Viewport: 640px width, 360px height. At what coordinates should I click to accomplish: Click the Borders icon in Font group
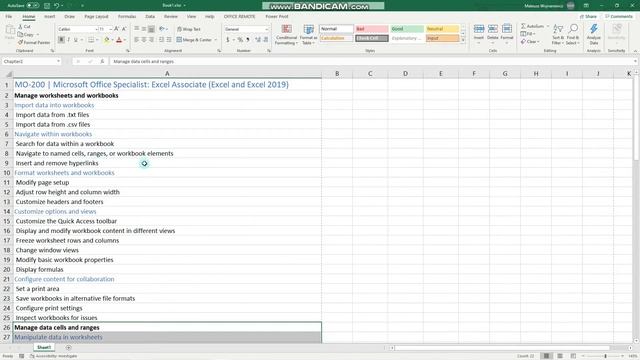point(91,40)
